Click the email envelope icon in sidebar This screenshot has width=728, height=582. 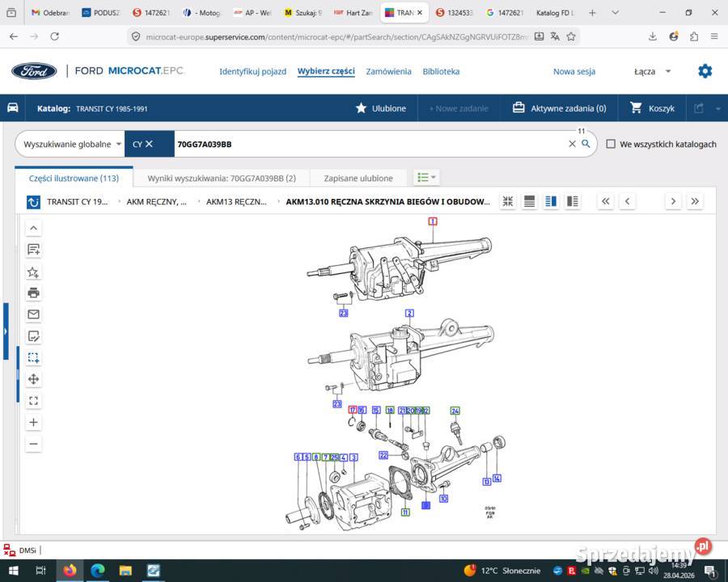click(x=33, y=314)
